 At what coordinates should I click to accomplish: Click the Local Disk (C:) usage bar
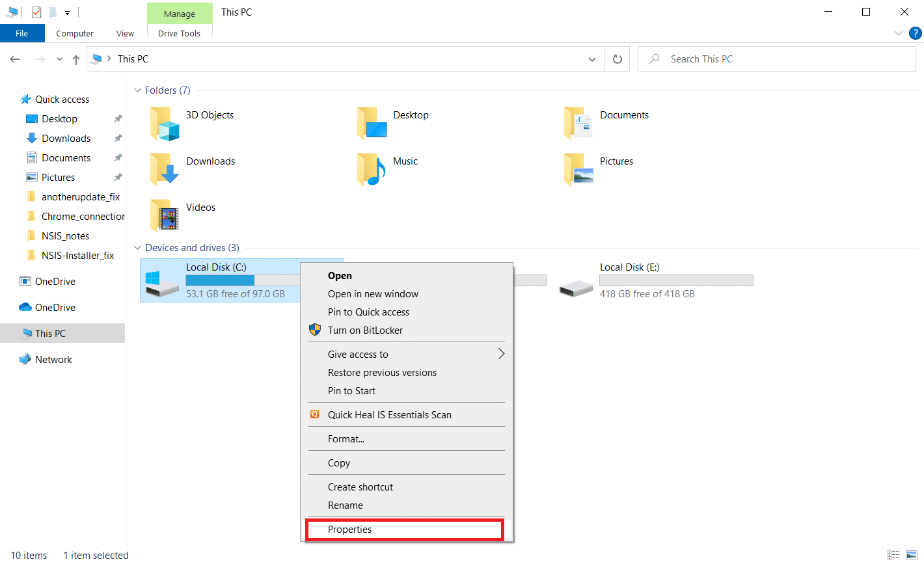pos(243,280)
